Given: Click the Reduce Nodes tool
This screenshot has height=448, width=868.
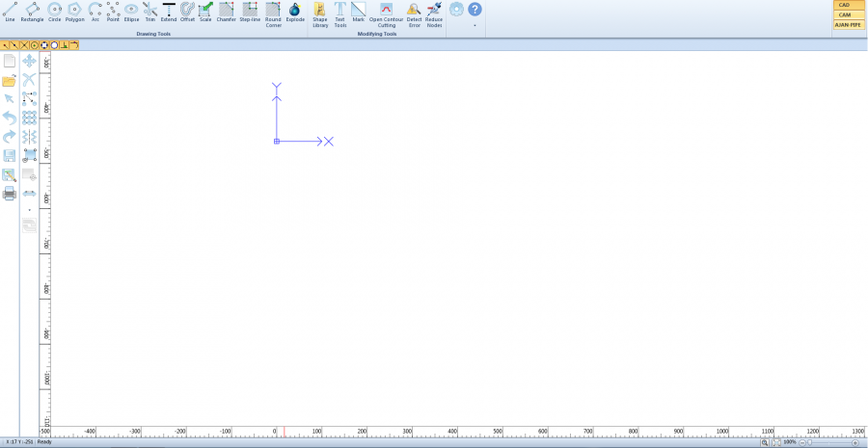Looking at the screenshot, I should click(434, 12).
